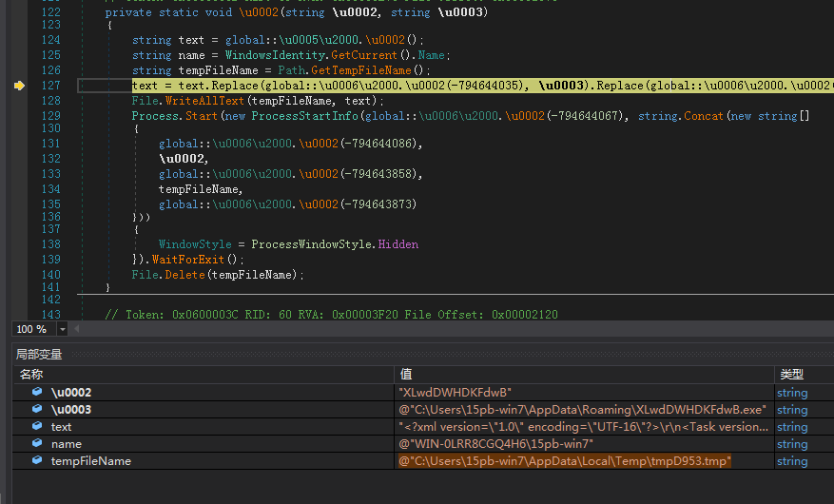Click the Process class on line 129
834x504 pixels.
155,115
